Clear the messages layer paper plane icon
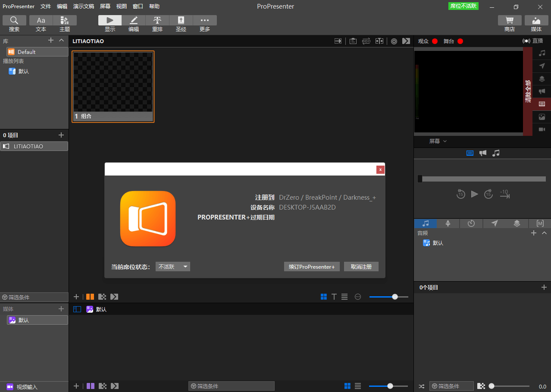The width and height of the screenshot is (551, 392). coord(542,66)
